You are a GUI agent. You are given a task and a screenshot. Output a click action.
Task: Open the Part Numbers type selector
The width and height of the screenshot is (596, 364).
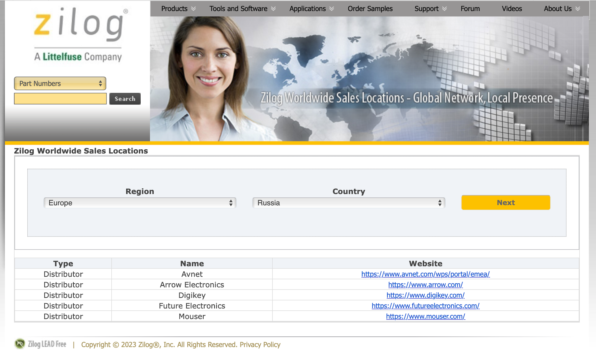pyautogui.click(x=60, y=83)
